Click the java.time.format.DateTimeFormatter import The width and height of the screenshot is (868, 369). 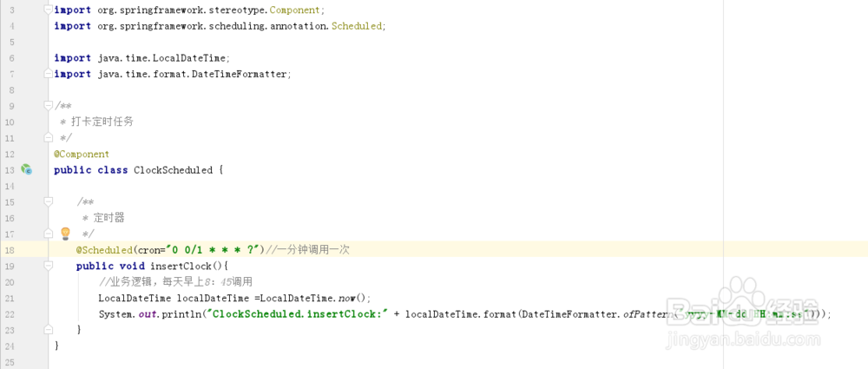[193, 75]
